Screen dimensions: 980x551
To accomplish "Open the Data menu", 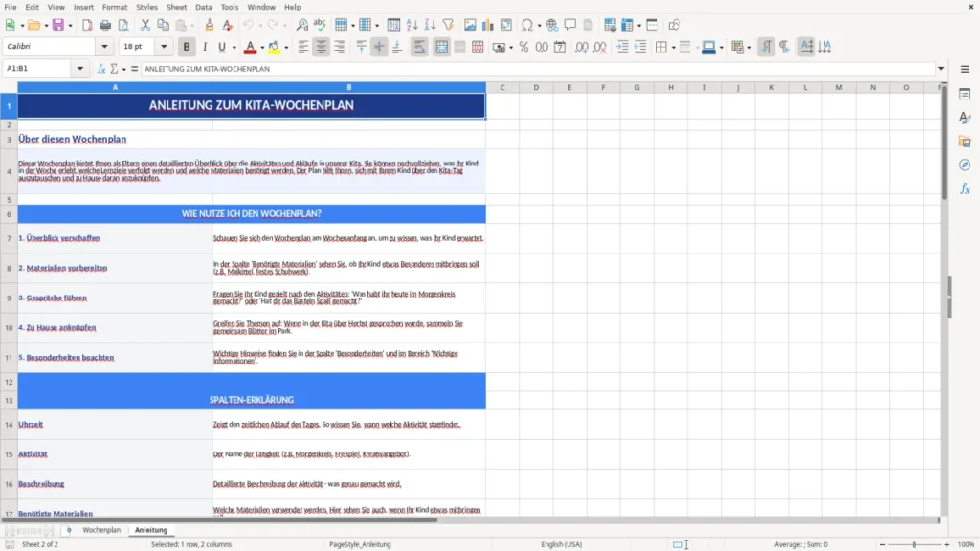I will coord(203,7).
